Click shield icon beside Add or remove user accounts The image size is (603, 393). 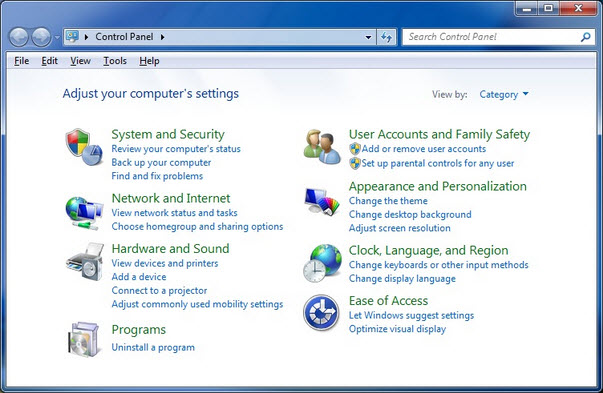[x=355, y=149]
